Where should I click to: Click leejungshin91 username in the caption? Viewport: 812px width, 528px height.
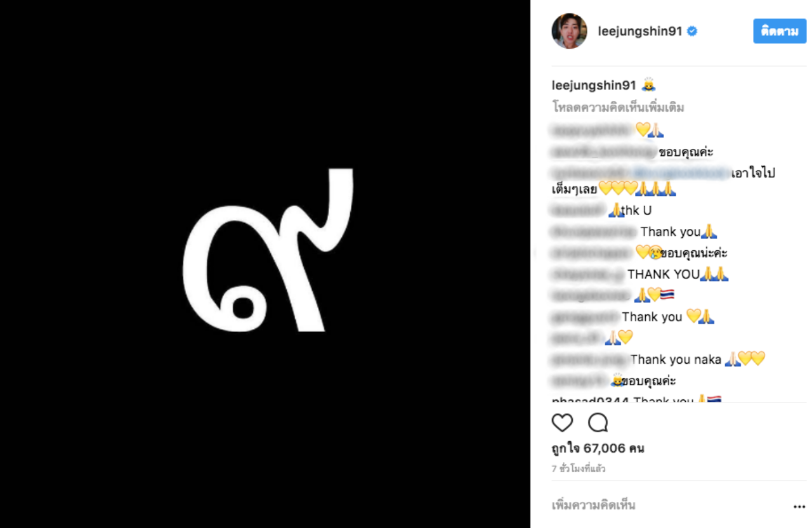pyautogui.click(x=594, y=86)
